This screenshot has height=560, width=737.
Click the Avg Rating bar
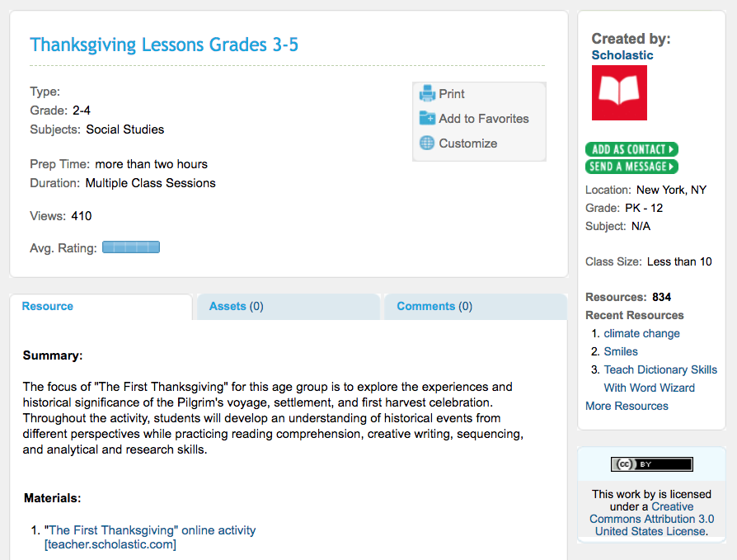tap(130, 247)
